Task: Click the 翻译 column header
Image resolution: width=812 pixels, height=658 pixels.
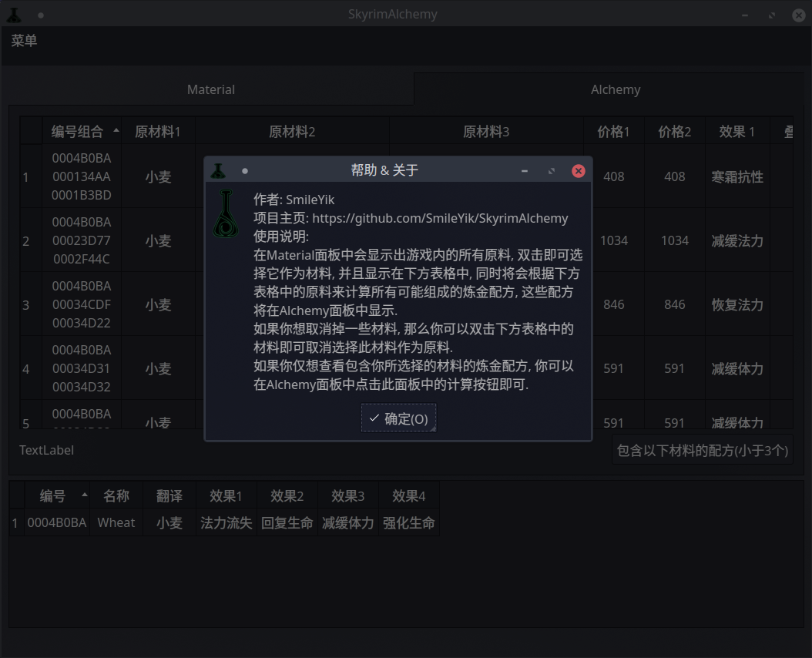Action: (169, 496)
